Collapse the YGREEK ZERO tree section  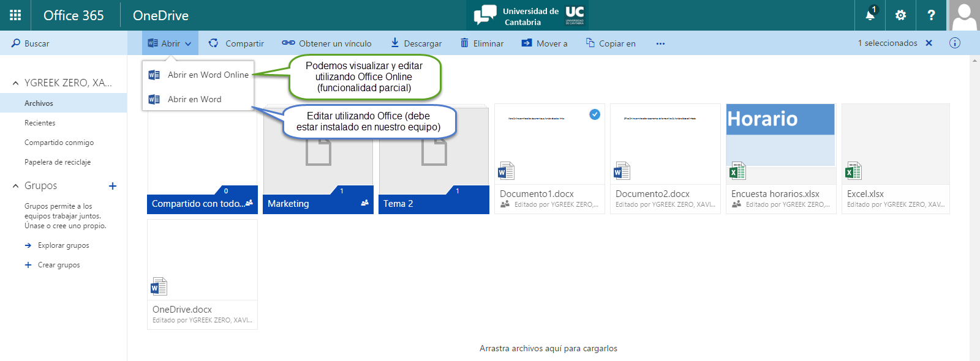point(15,83)
